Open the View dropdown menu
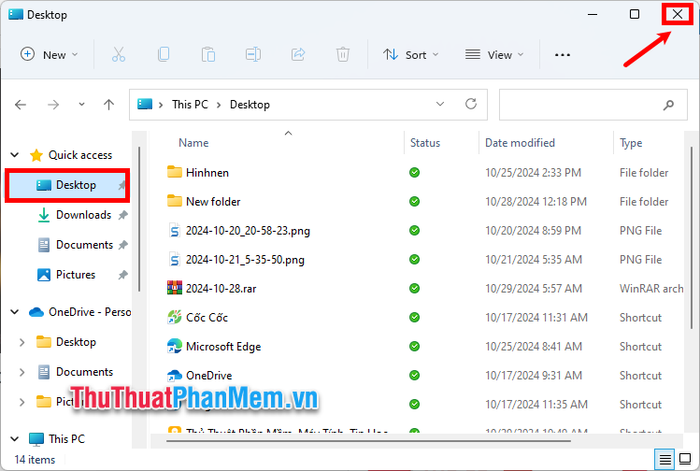The image size is (700, 471). click(x=496, y=55)
